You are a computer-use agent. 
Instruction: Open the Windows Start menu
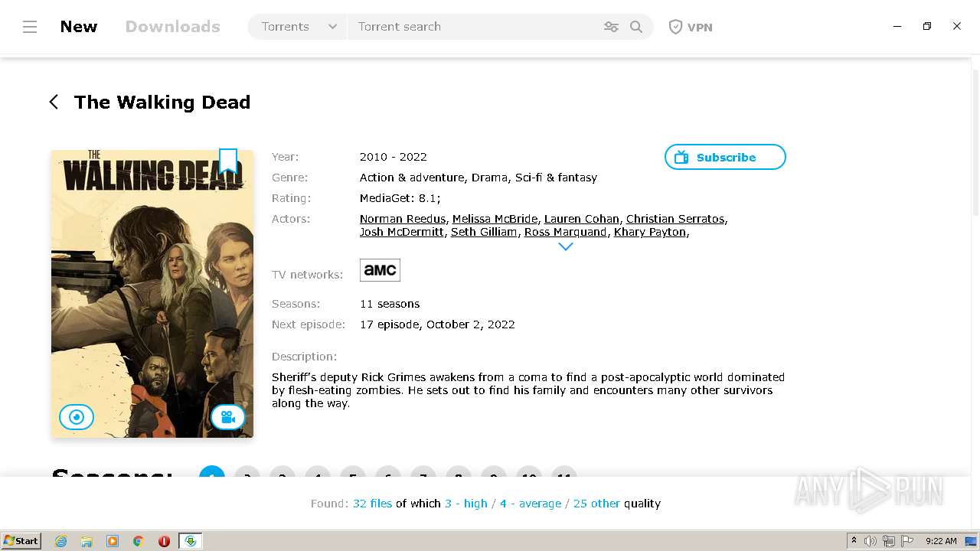pyautogui.click(x=21, y=540)
